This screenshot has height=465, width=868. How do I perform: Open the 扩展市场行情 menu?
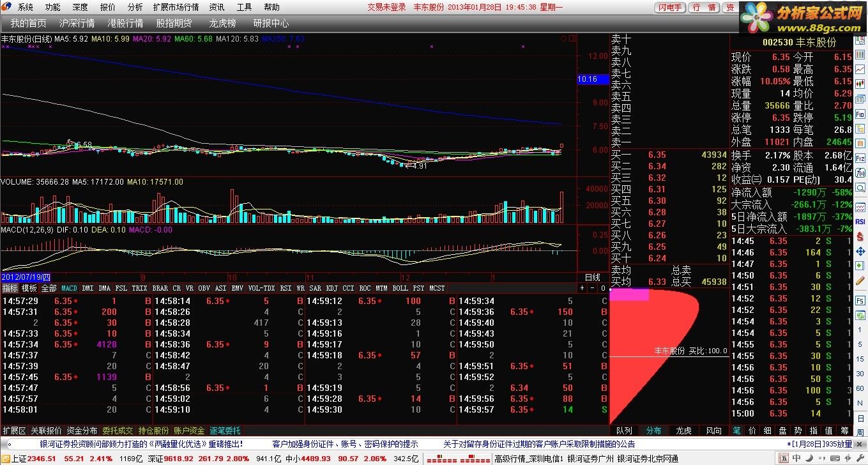coord(176,7)
